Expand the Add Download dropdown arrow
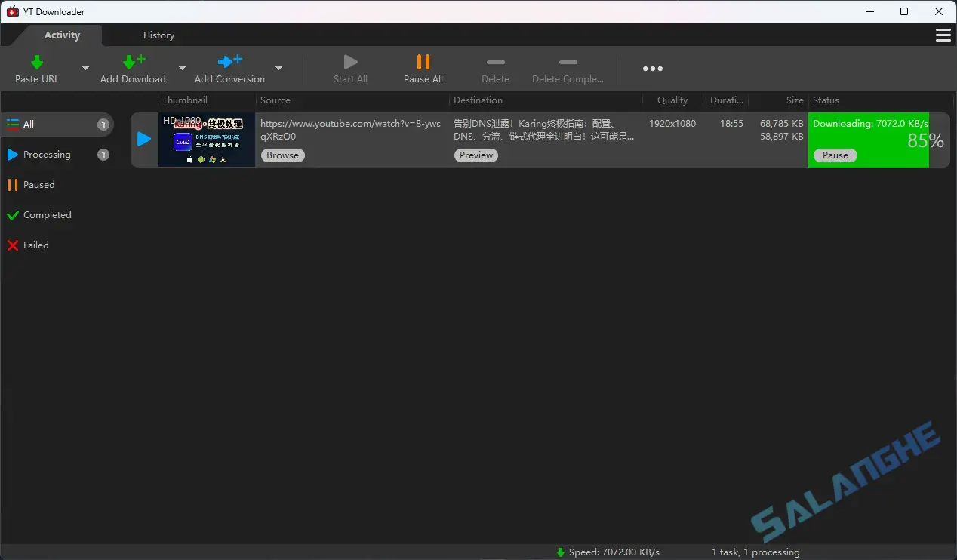 181,67
